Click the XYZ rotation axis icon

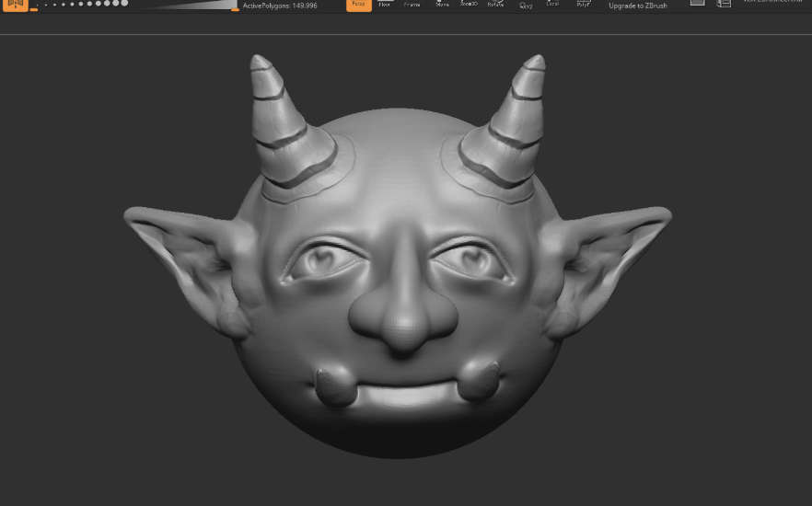point(526,5)
